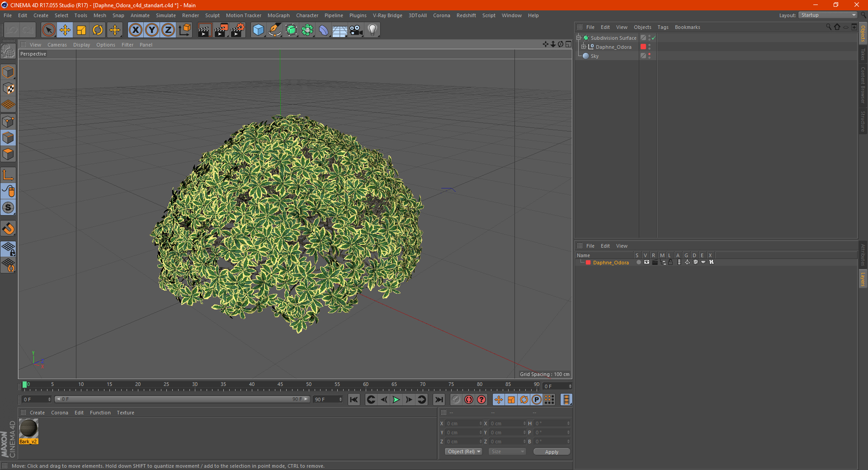Add a Cube primitive object
The width and height of the screenshot is (868, 470).
(x=258, y=30)
